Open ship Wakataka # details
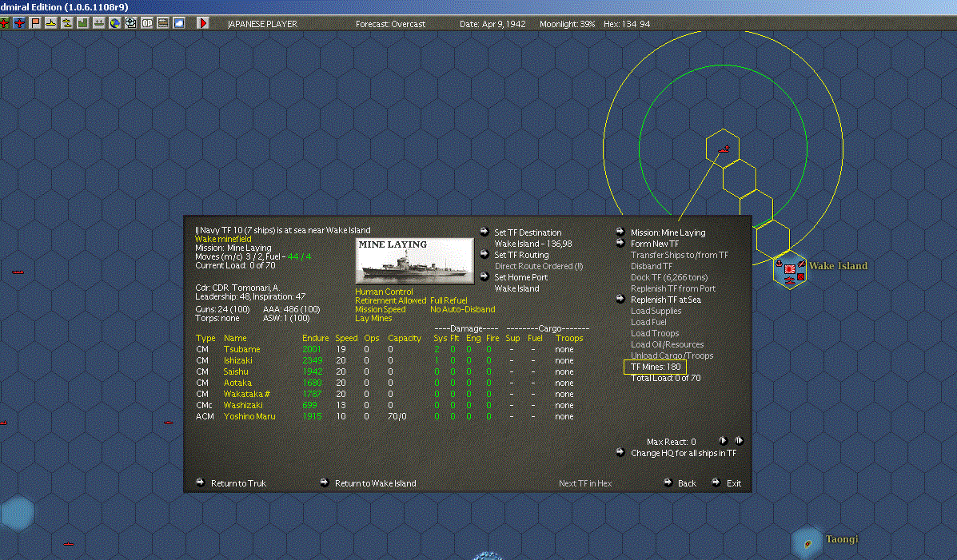 point(246,394)
